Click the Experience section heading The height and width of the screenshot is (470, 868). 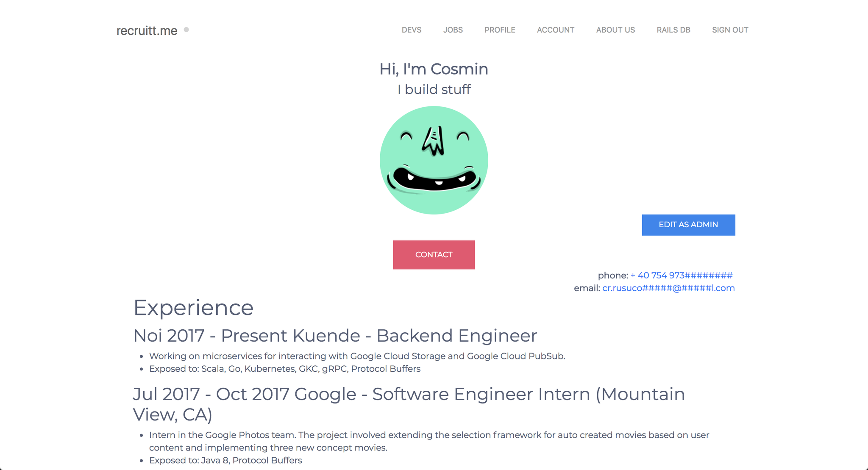(193, 308)
